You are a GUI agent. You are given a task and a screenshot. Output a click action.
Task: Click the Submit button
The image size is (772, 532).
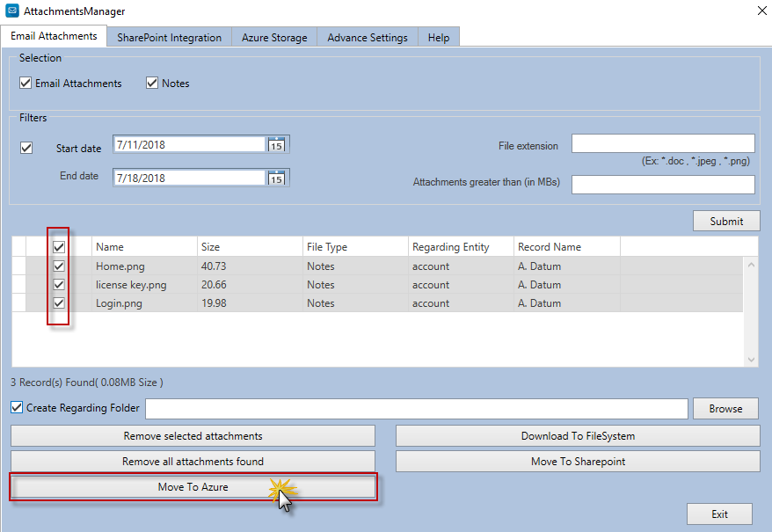click(x=726, y=221)
